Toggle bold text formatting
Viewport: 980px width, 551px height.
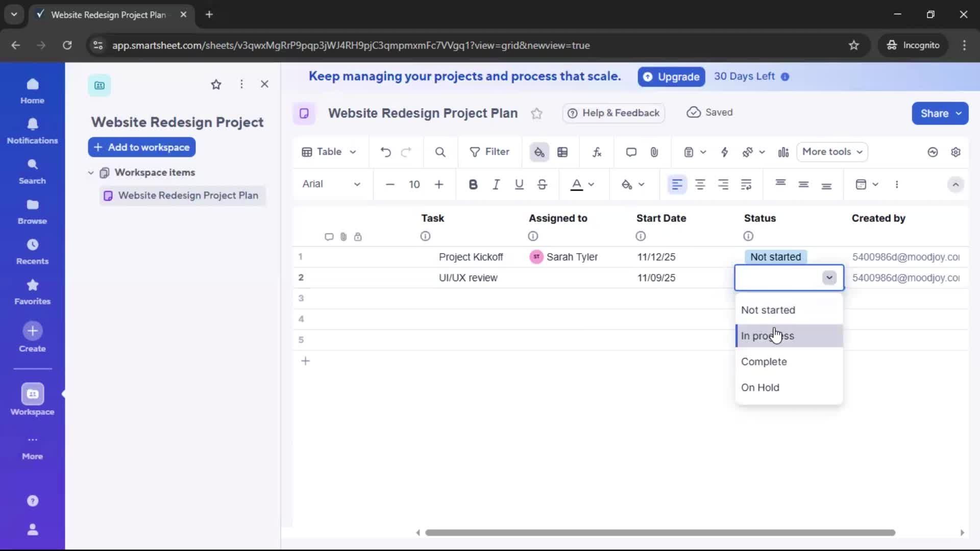click(473, 184)
